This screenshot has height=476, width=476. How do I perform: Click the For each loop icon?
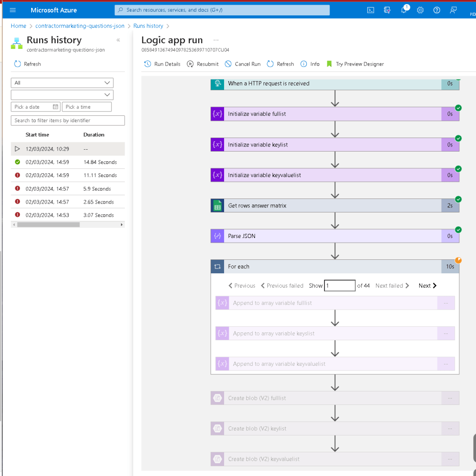pyautogui.click(x=218, y=266)
